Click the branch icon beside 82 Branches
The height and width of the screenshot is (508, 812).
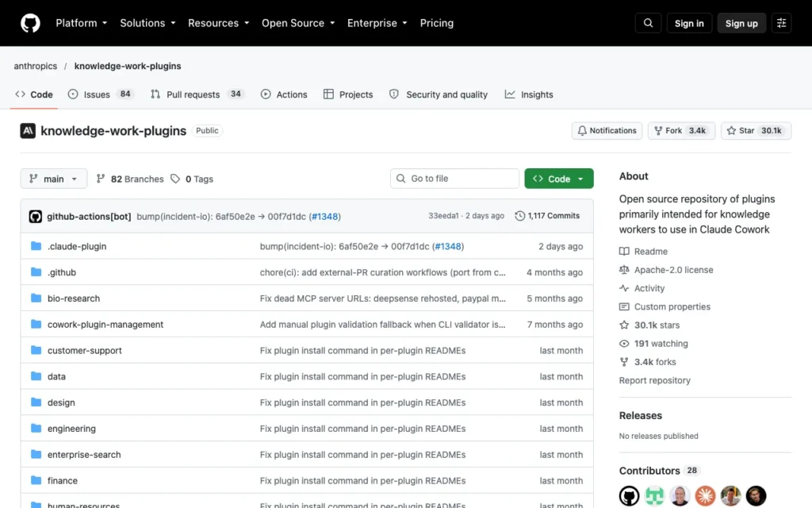(101, 179)
